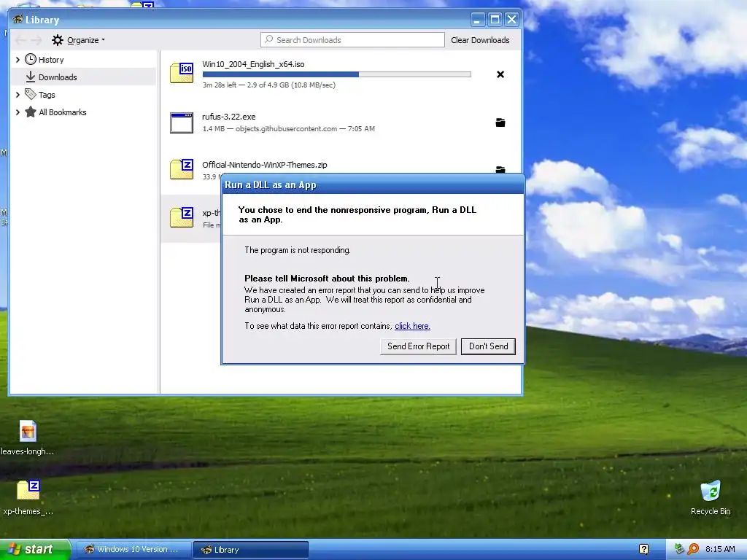Viewport: 747px width, 560px height.
Task: Click the Don't Send button
Action: click(x=488, y=346)
